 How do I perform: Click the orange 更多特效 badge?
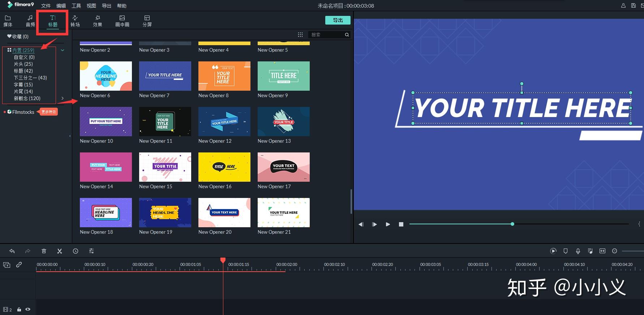pos(48,112)
